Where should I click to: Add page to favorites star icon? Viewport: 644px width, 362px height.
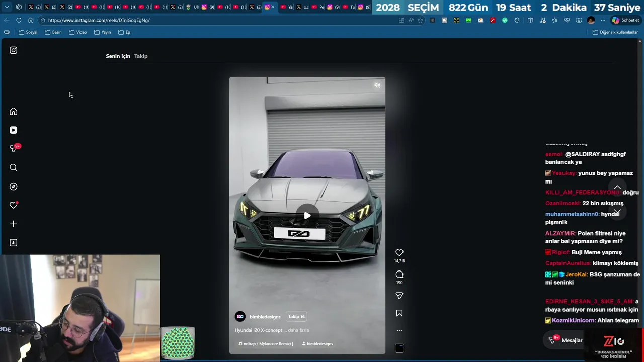click(x=421, y=20)
